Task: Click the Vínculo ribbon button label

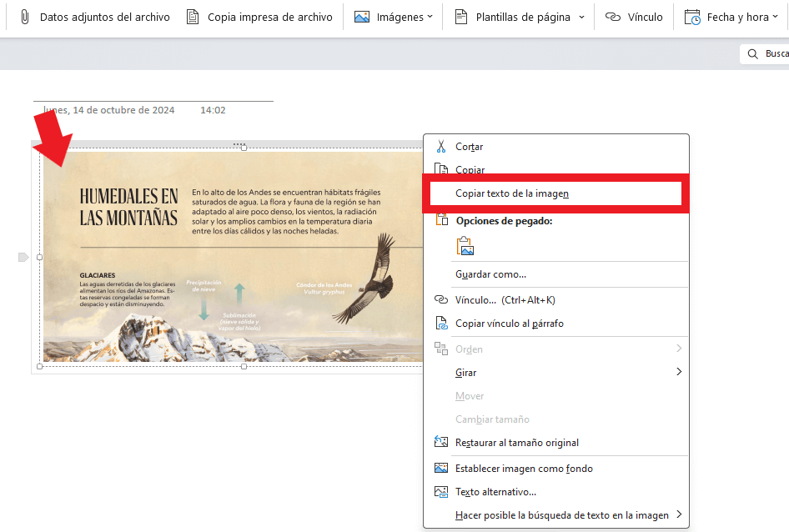Action: coord(645,18)
